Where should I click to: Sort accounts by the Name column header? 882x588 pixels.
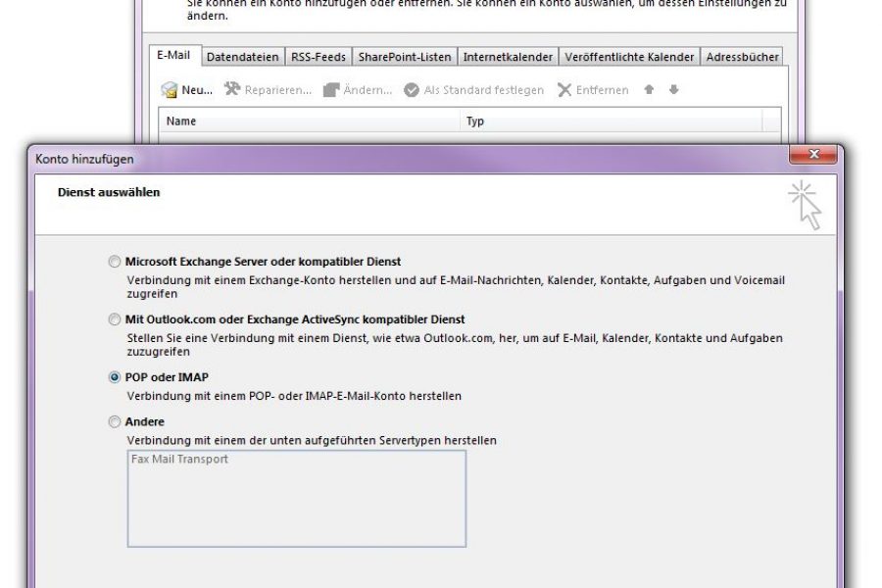310,121
